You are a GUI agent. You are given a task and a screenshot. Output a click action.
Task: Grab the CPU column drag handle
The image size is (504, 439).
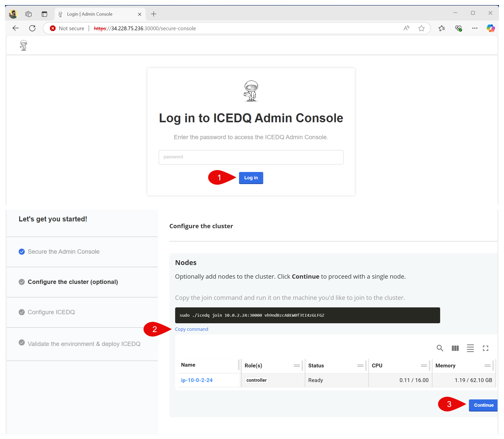(x=424, y=366)
